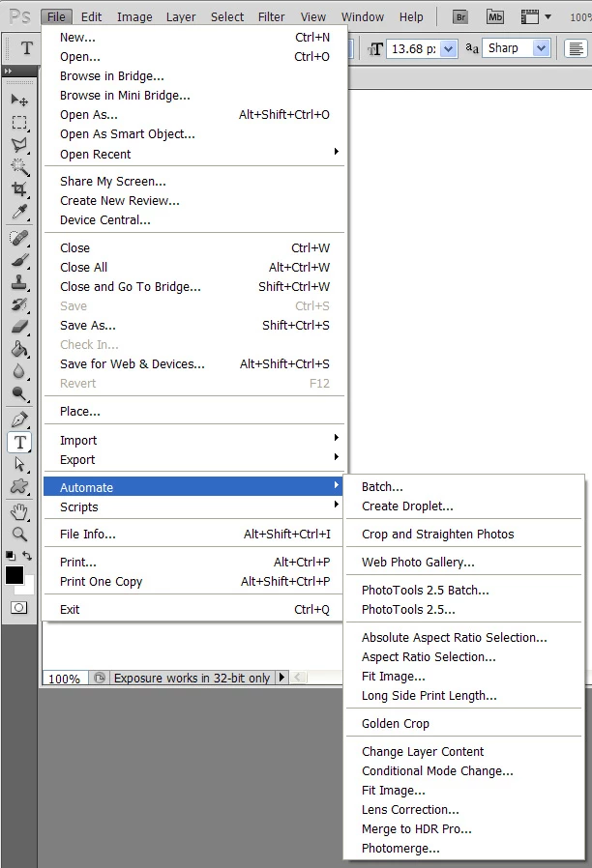This screenshot has width=592, height=868.
Task: Open the Sharp anti-aliasing dropdown
Action: pos(541,48)
